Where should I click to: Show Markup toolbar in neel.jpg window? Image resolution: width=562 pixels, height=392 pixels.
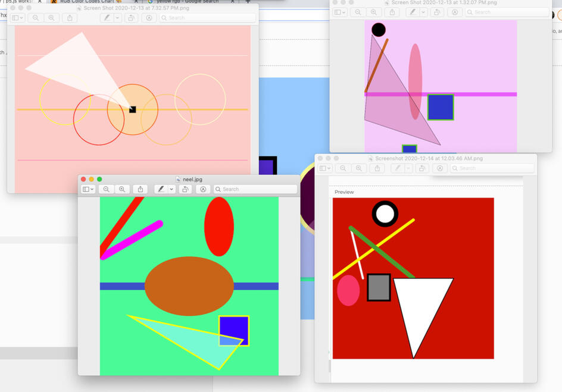(203, 189)
